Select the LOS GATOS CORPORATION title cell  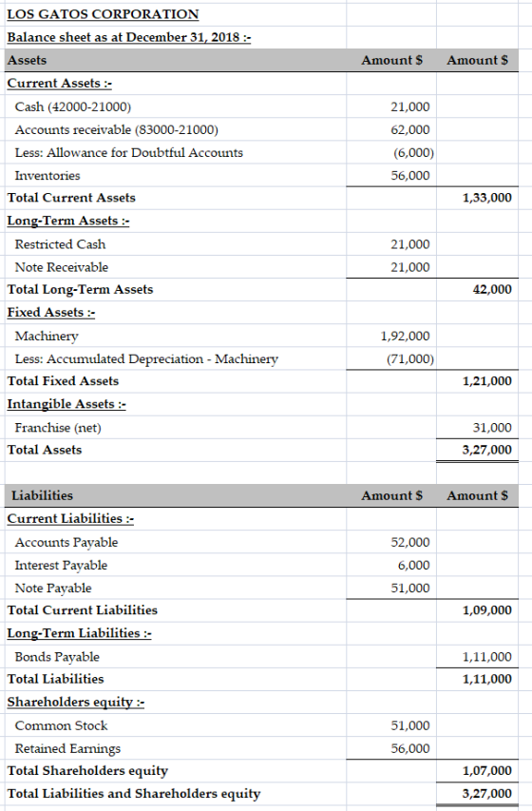click(x=103, y=14)
